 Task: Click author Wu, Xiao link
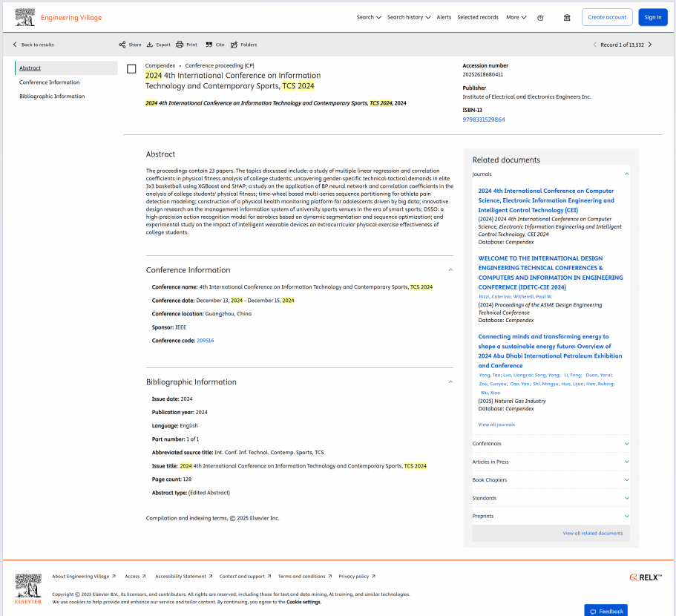[490, 393]
